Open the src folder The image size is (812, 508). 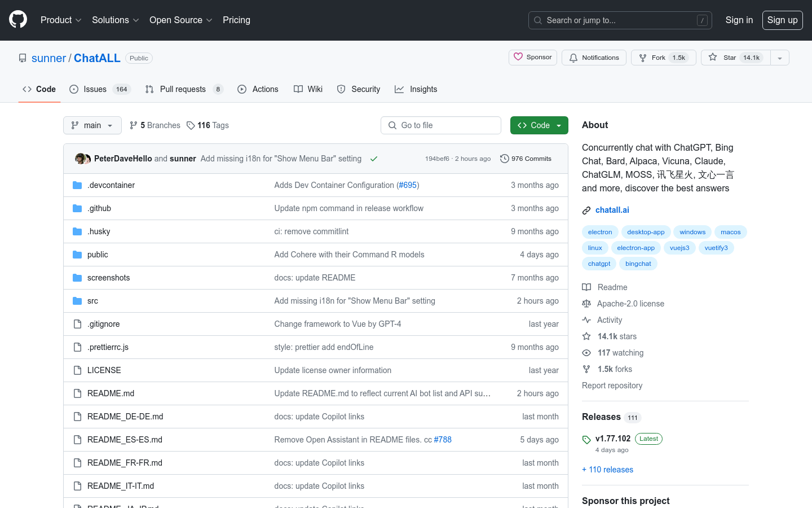click(x=92, y=301)
